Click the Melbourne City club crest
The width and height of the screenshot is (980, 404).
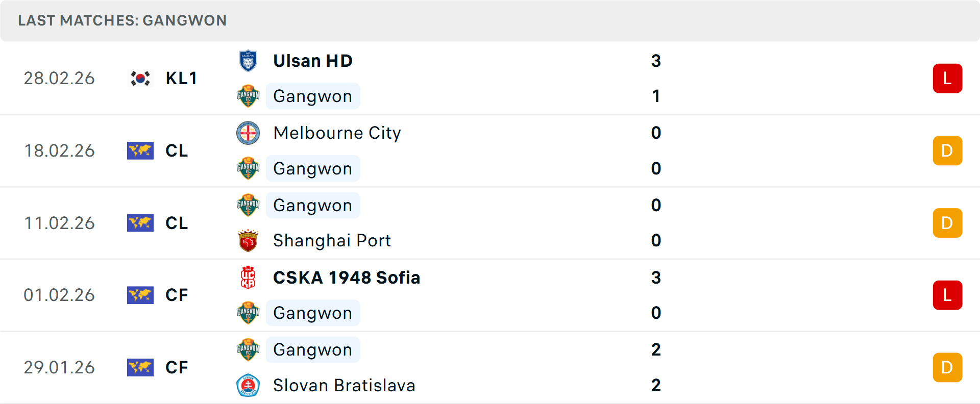tap(248, 133)
